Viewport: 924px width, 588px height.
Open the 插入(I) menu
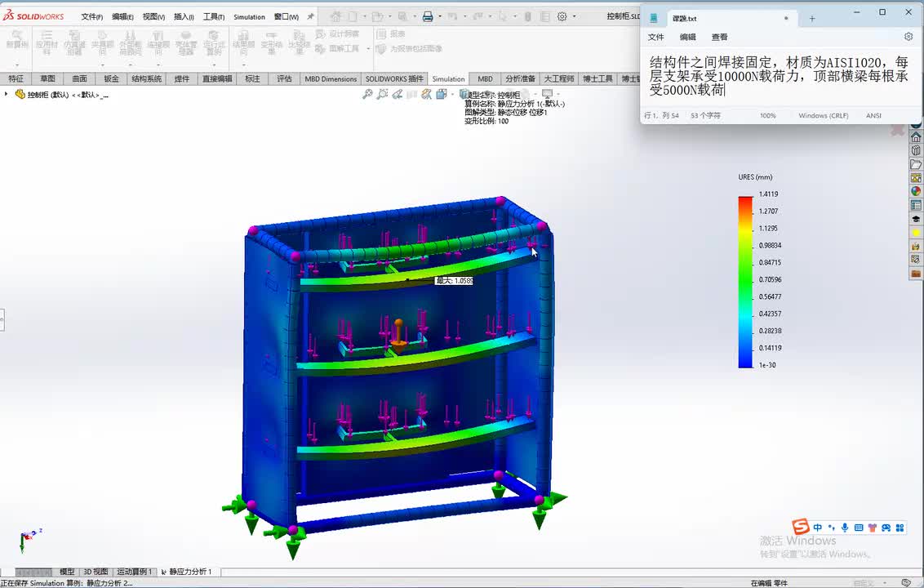click(x=184, y=16)
